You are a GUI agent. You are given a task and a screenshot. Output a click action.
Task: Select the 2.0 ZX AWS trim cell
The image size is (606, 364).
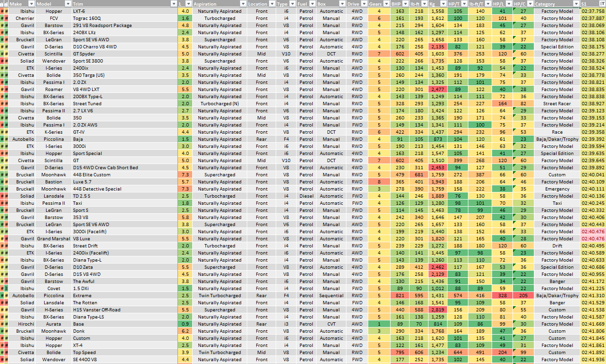(x=125, y=125)
